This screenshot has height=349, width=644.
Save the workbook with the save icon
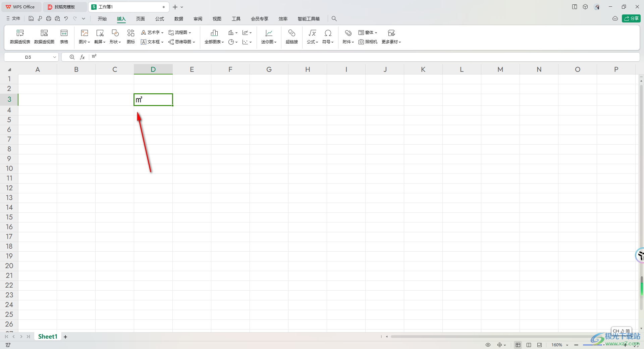(31, 19)
